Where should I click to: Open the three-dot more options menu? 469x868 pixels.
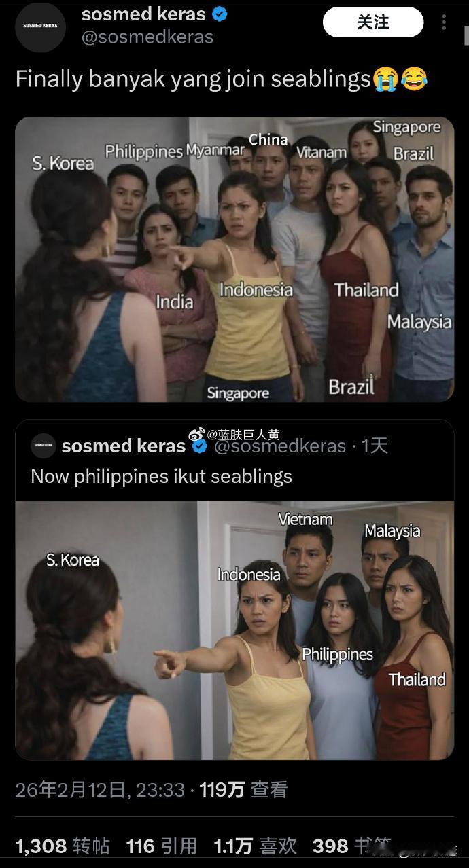pos(444,22)
